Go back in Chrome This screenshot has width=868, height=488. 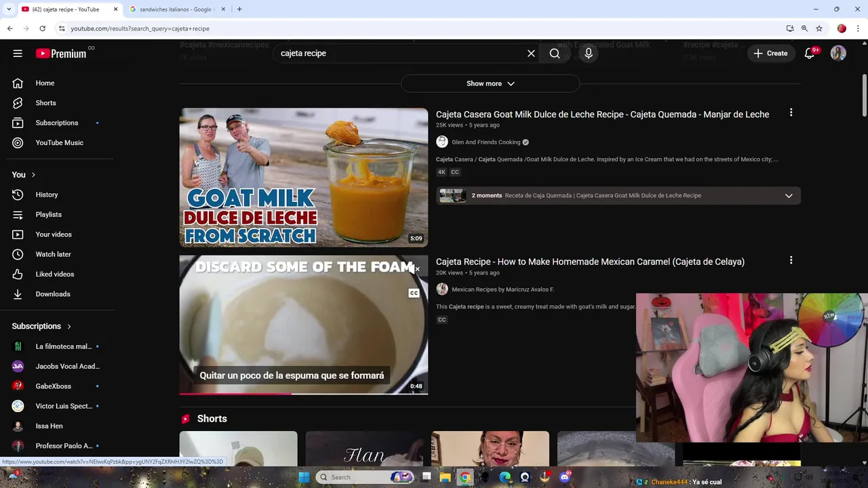pos(9,28)
